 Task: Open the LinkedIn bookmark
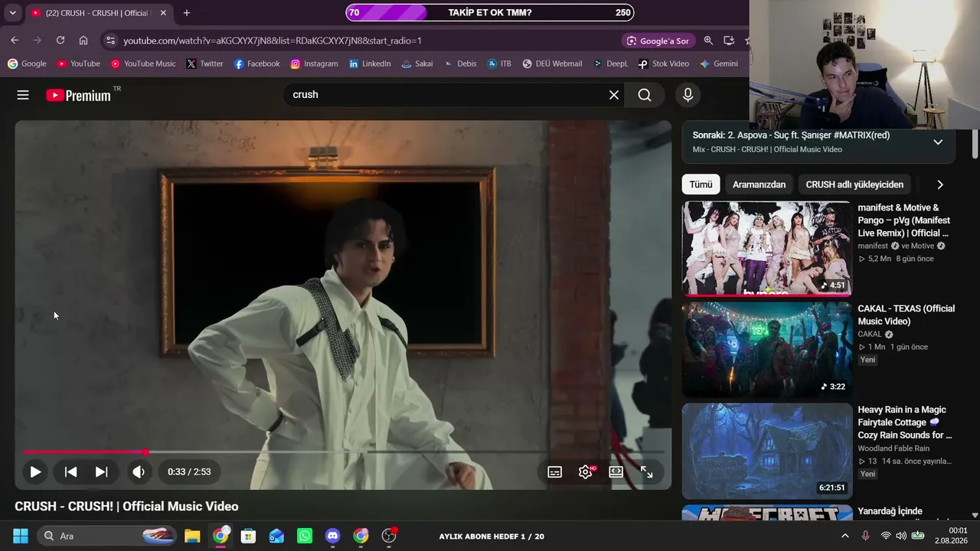(370, 64)
